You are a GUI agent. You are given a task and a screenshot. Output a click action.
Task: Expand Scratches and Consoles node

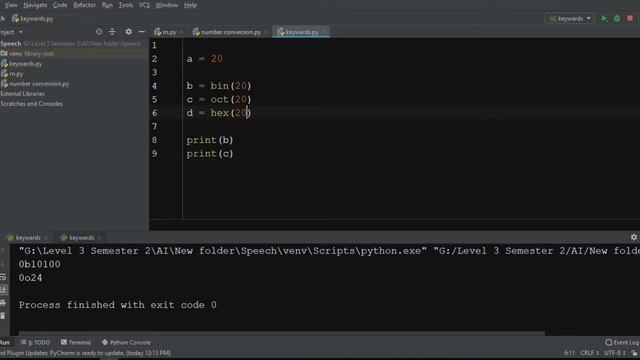(31, 104)
